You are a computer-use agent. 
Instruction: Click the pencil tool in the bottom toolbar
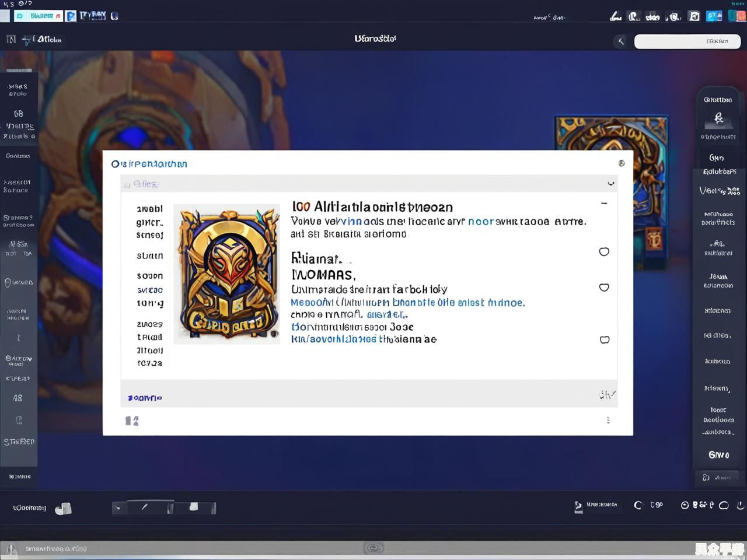144,508
